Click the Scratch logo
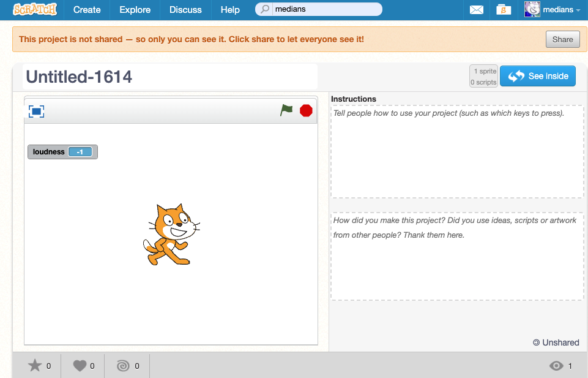This screenshot has width=588, height=378. pos(34,10)
